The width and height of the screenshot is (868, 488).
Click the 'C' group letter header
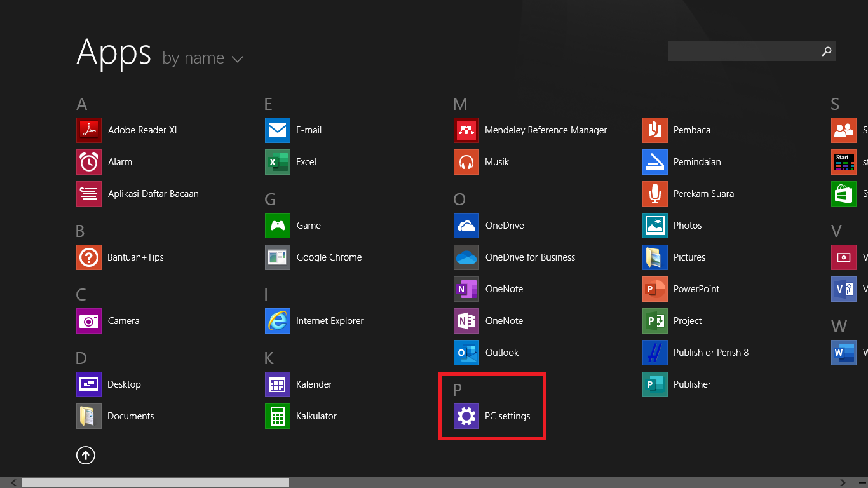[81, 295]
